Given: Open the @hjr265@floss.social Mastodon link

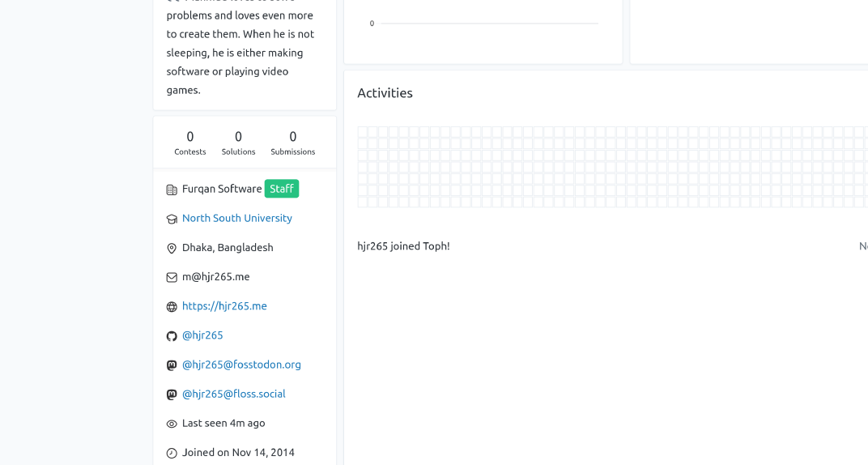Looking at the screenshot, I should [233, 394].
